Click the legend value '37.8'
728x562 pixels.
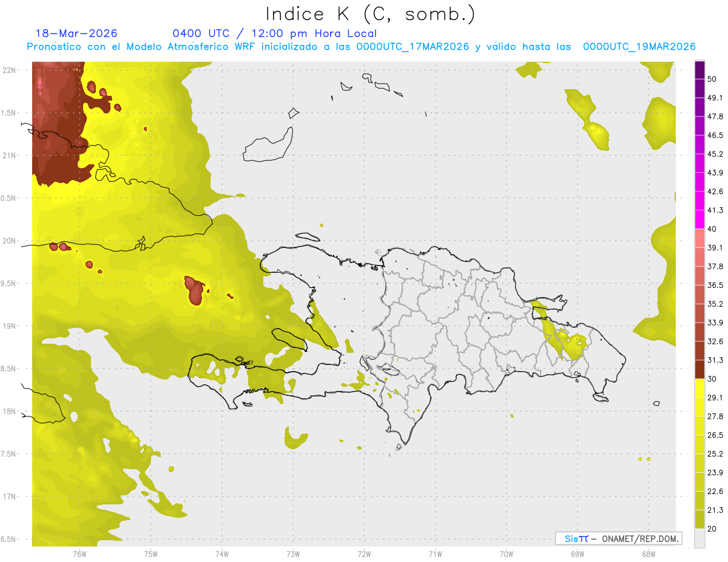click(715, 266)
